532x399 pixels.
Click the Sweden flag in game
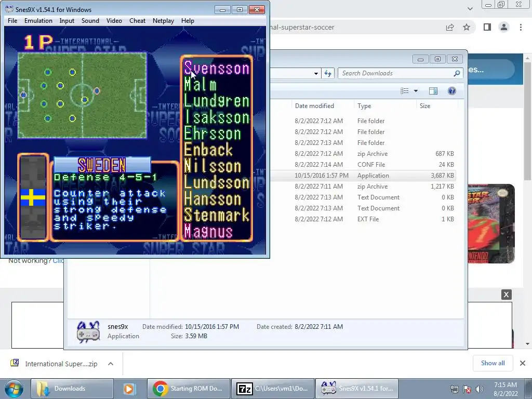pyautogui.click(x=33, y=197)
